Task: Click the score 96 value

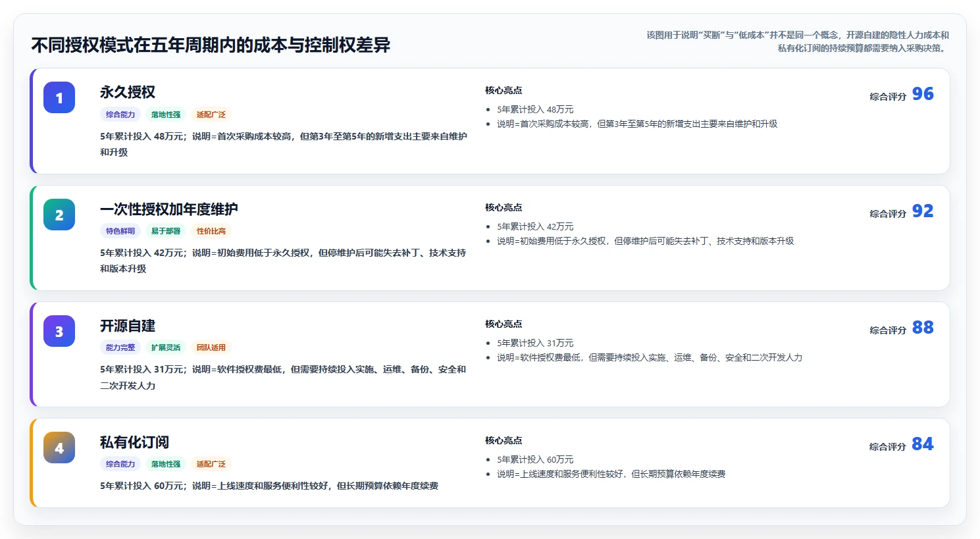Action: click(x=923, y=94)
